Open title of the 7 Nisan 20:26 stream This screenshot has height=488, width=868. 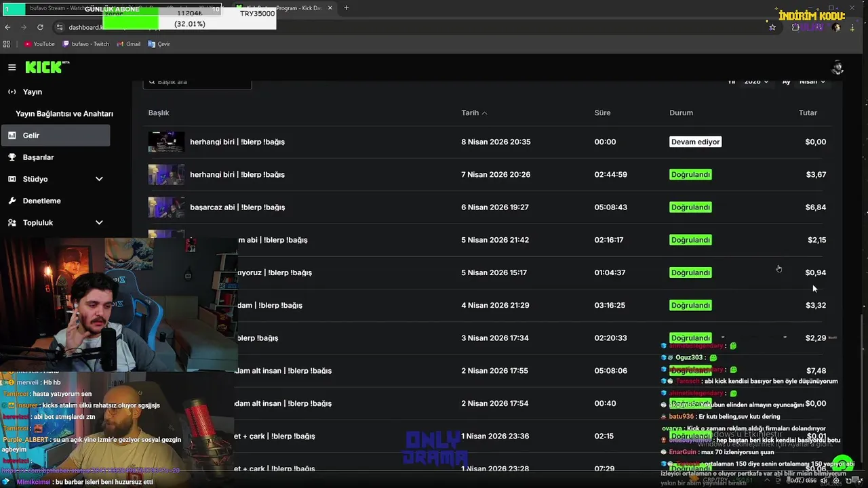237,174
